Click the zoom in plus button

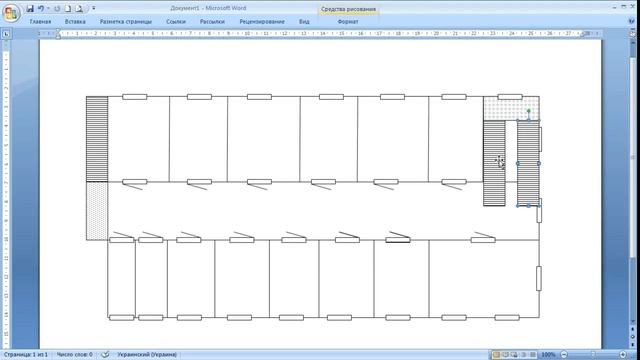click(x=623, y=355)
